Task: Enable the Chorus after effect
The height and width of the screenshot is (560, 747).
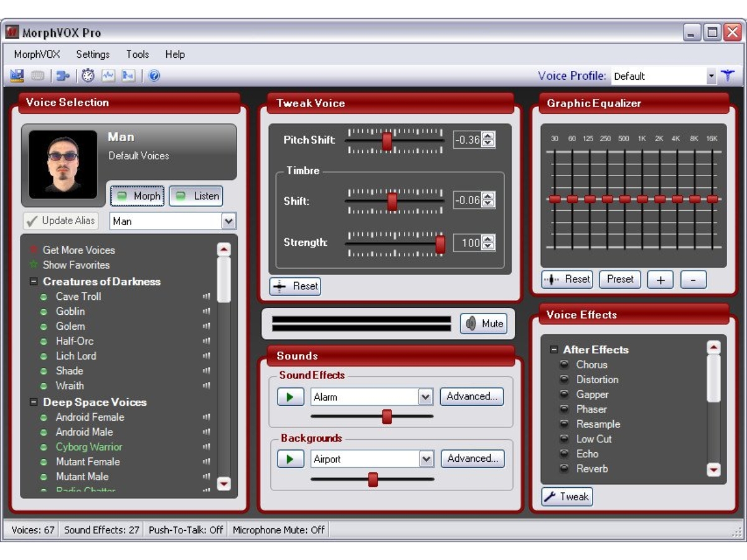Action: coord(565,365)
